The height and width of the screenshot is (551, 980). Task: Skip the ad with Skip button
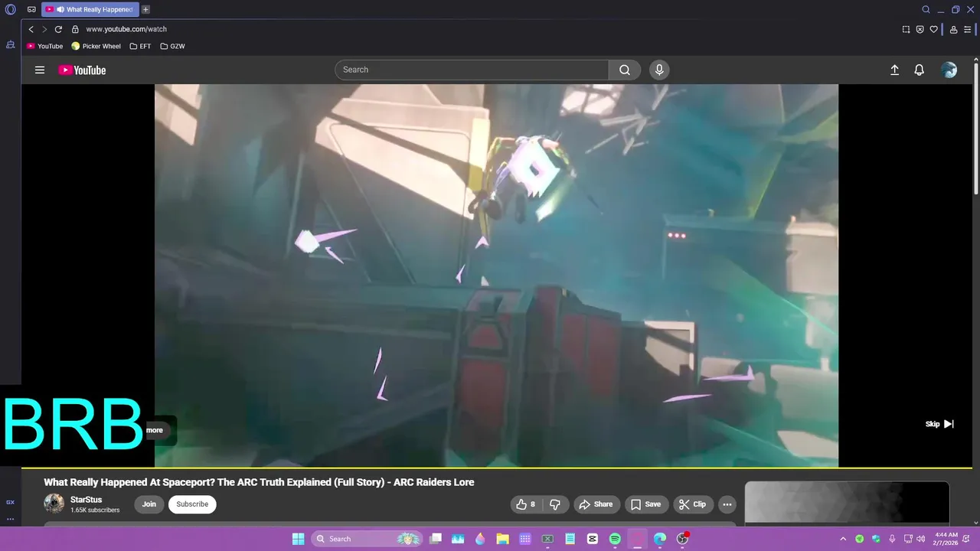coord(939,424)
